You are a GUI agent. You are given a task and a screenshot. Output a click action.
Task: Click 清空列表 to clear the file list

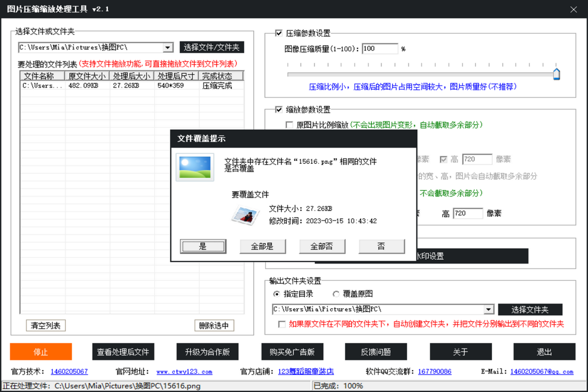click(x=46, y=325)
